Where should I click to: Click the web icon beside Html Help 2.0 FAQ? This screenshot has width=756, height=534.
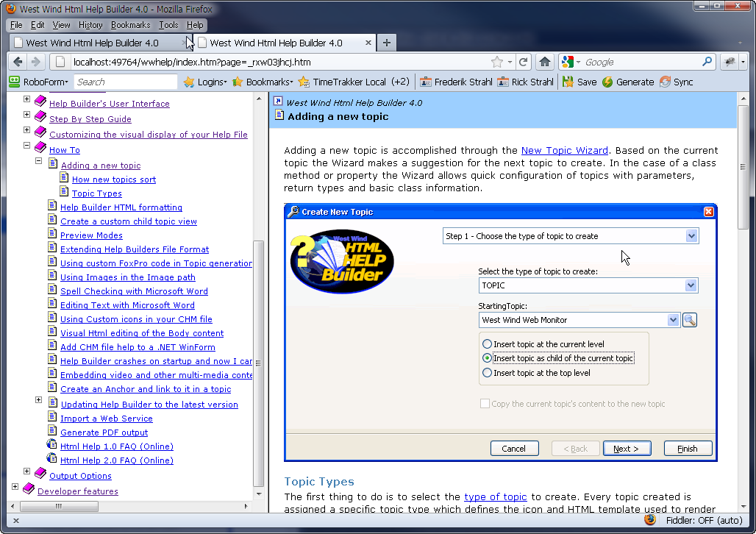pyautogui.click(x=51, y=458)
